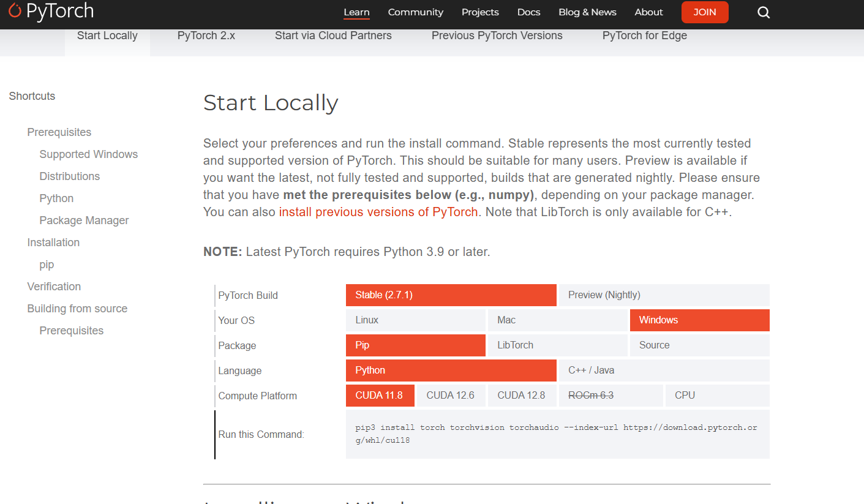Open the Blog & News menu
Image resolution: width=864 pixels, height=504 pixels.
pos(587,12)
